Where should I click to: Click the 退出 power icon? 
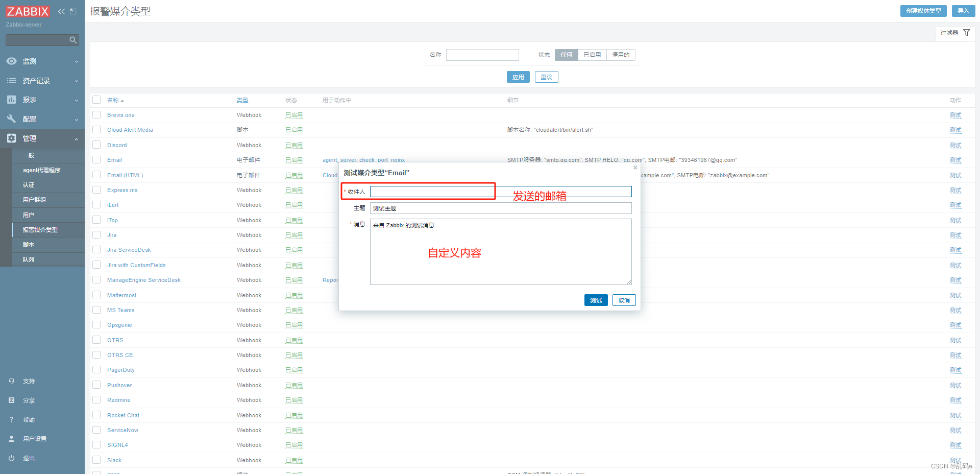pos(11,458)
